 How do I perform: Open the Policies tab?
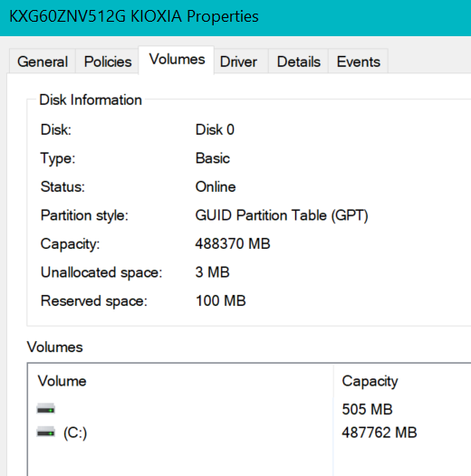click(x=108, y=62)
